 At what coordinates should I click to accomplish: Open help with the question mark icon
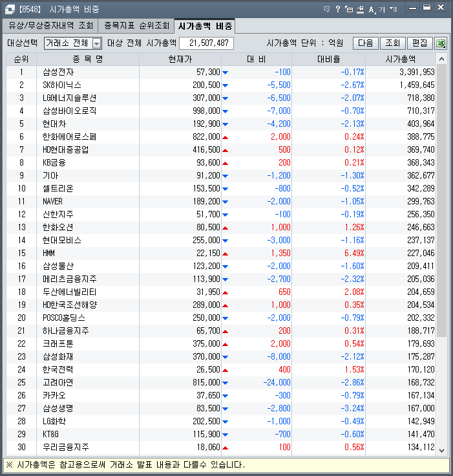tap(338, 9)
